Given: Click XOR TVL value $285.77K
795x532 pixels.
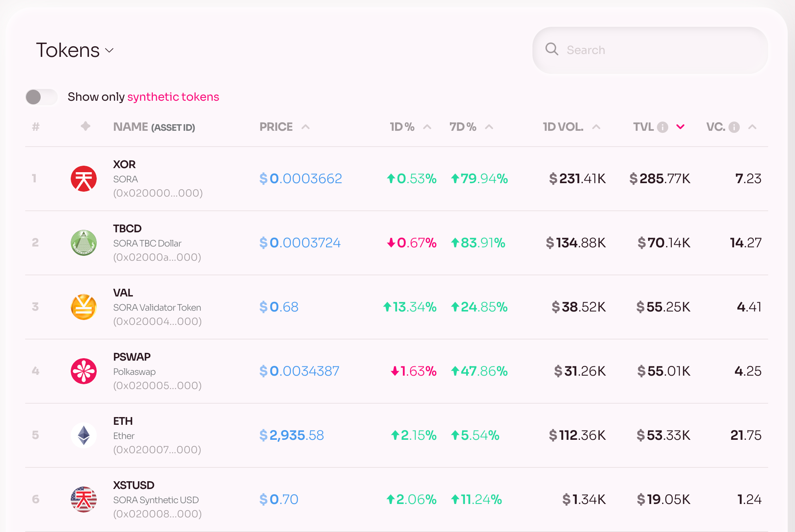Looking at the screenshot, I should 660,179.
